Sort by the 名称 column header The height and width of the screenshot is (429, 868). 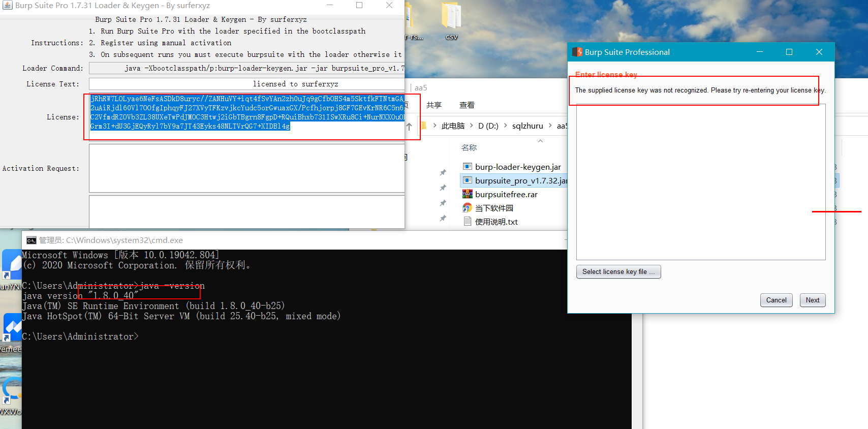pyautogui.click(x=469, y=147)
